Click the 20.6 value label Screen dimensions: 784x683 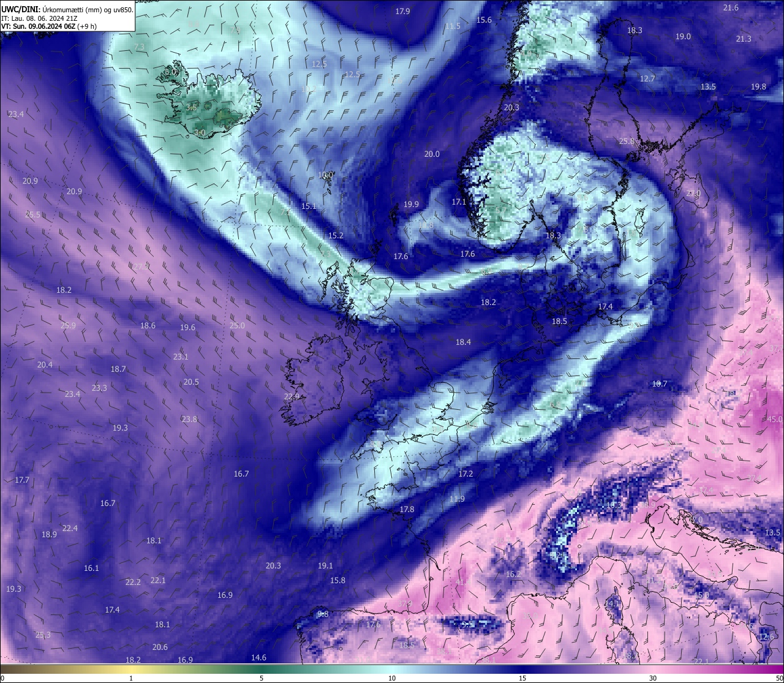(160, 647)
